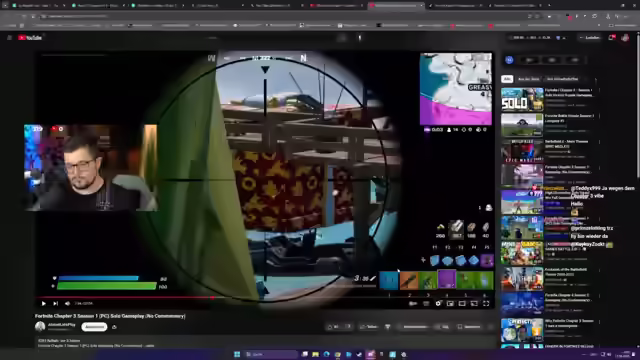
Task: Switch to miniplayer mode
Action: pyautogui.click(x=450, y=304)
